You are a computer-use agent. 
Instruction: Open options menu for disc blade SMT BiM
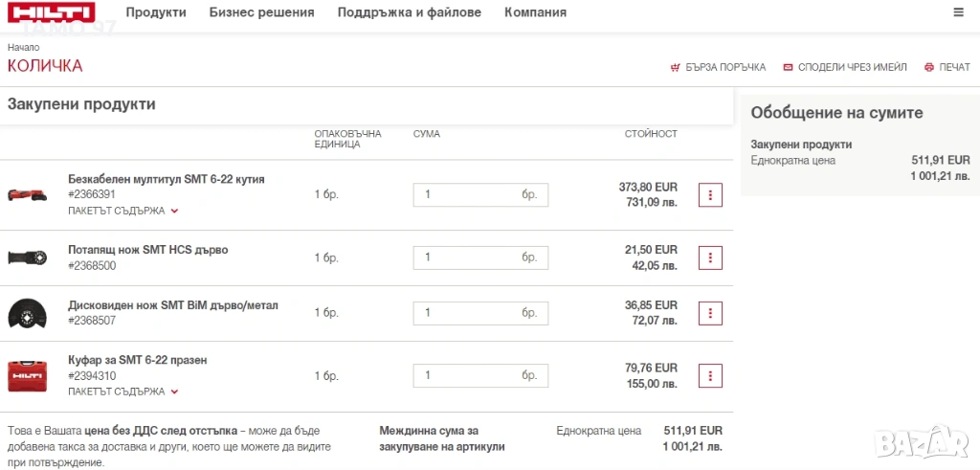click(710, 313)
